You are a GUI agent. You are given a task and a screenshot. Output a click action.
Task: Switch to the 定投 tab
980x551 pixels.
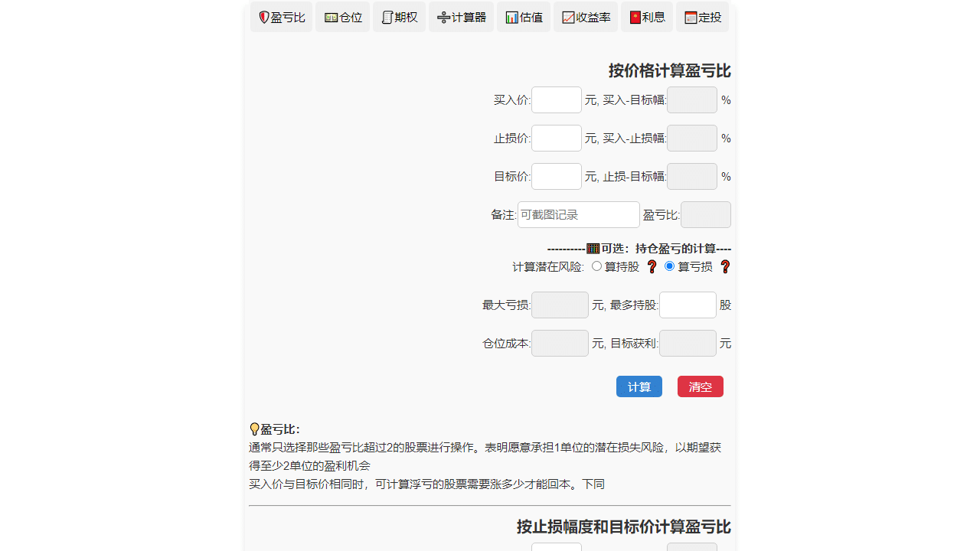pyautogui.click(x=703, y=17)
